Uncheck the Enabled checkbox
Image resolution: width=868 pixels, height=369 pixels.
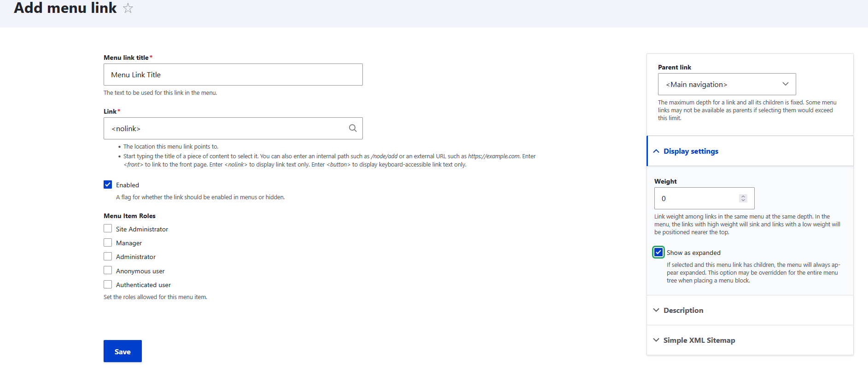[108, 184]
